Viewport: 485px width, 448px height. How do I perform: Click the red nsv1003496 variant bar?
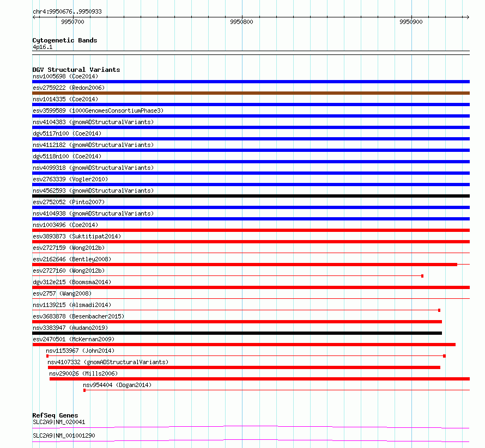pos(251,230)
